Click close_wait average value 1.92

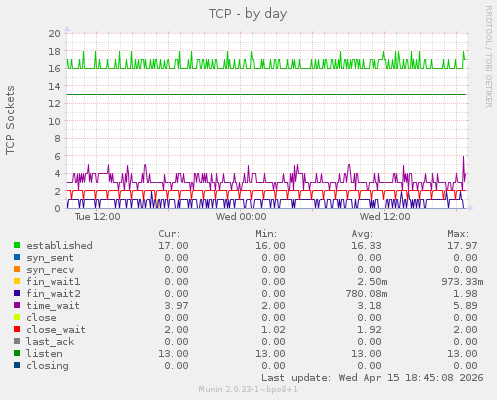point(369,330)
